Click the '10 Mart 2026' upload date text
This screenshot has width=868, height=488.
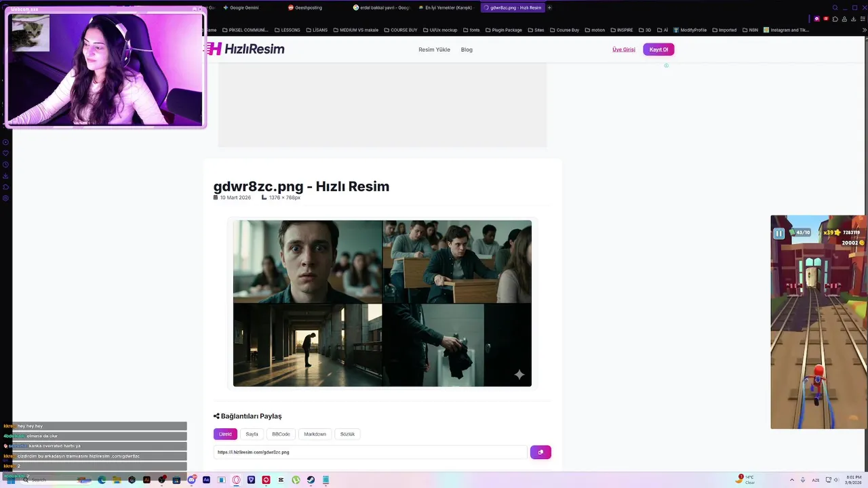pos(235,198)
